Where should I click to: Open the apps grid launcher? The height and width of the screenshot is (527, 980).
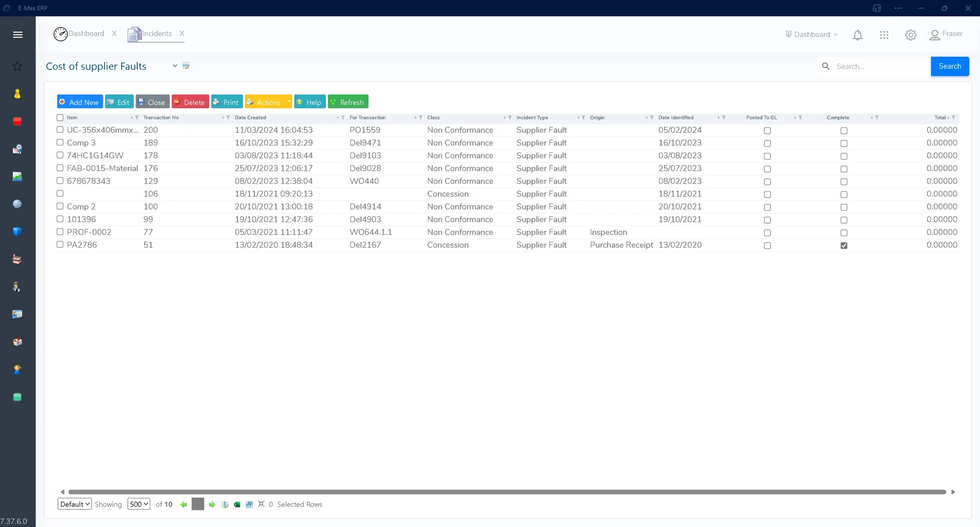pos(884,35)
